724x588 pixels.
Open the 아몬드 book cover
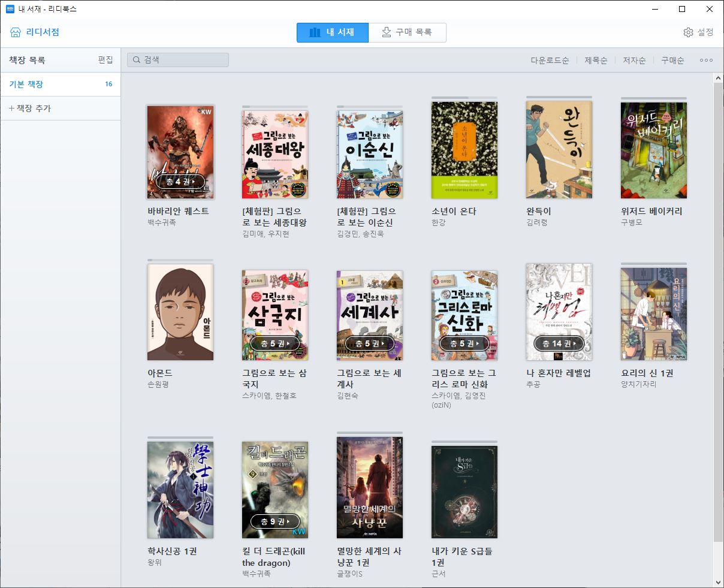coord(179,312)
